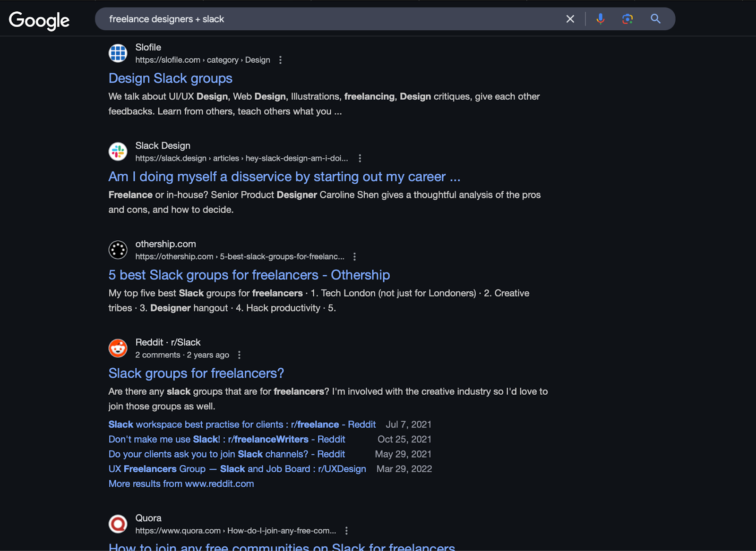This screenshot has width=756, height=551.
Task: Click the 'Quora' site name
Action: (148, 518)
